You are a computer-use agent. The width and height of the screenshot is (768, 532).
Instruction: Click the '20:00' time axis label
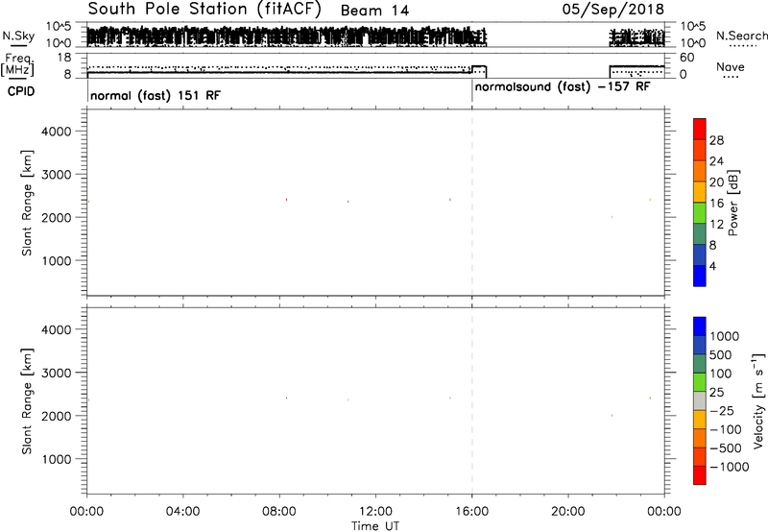[x=567, y=512]
